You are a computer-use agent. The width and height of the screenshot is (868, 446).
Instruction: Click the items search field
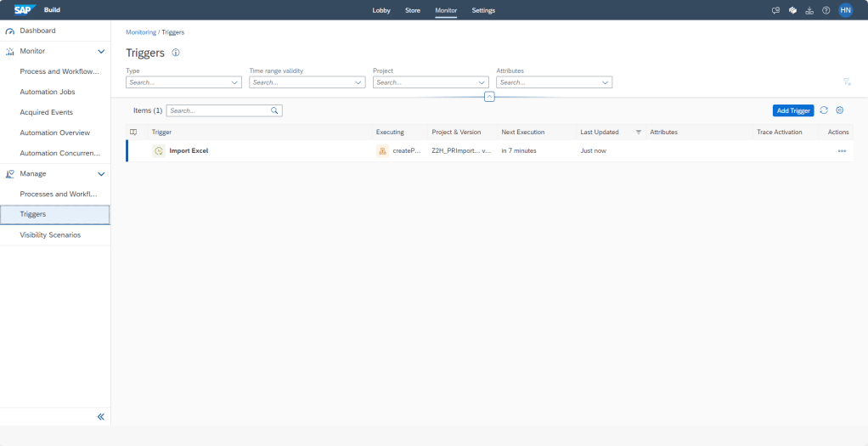pyautogui.click(x=218, y=110)
